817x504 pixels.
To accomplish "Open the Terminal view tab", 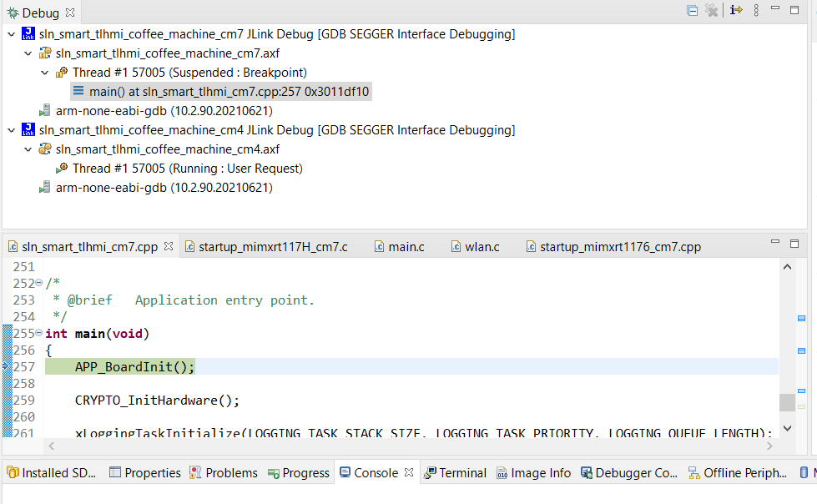I will pos(462,473).
